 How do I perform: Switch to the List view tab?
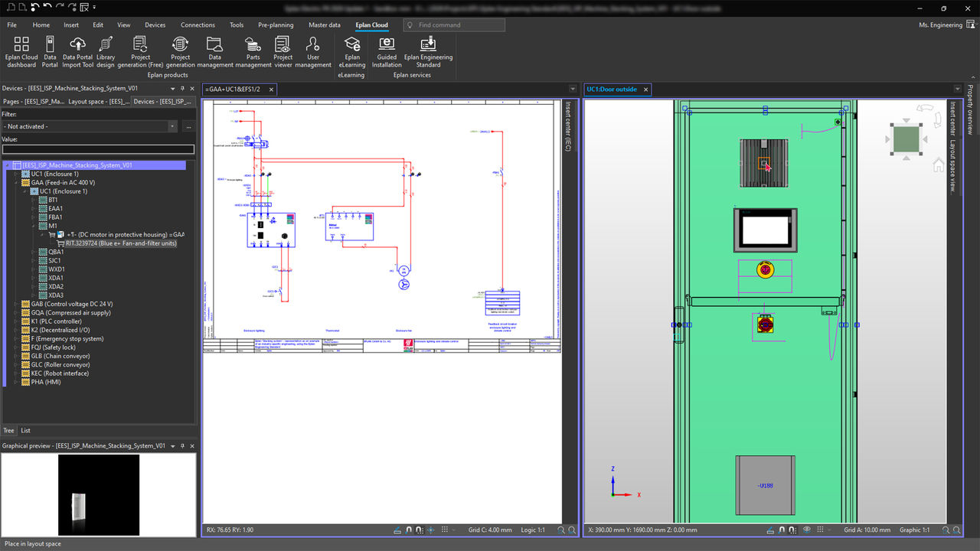pyautogui.click(x=25, y=431)
